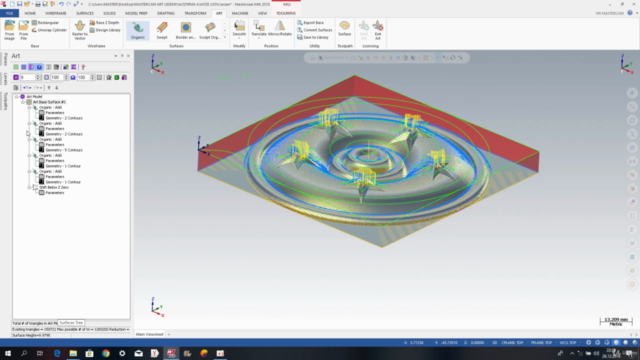Open the Levels side tab
The image size is (640, 360).
(5, 79)
